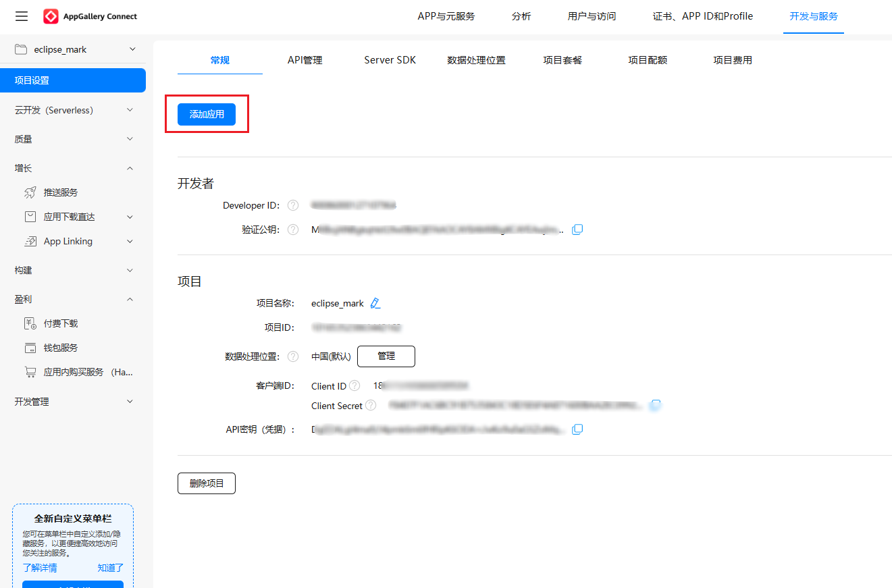The image size is (892, 588).
Task: Open the eclipse_mark project dropdown
Action: coord(132,49)
